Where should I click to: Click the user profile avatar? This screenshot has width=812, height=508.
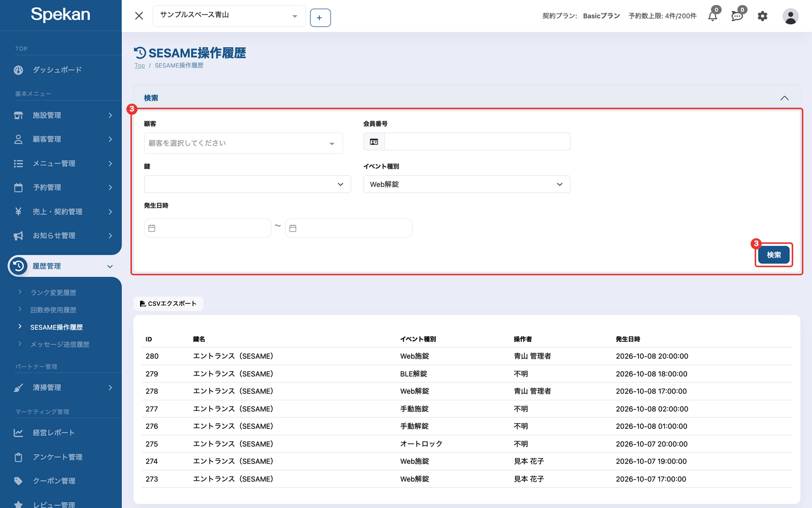790,16
